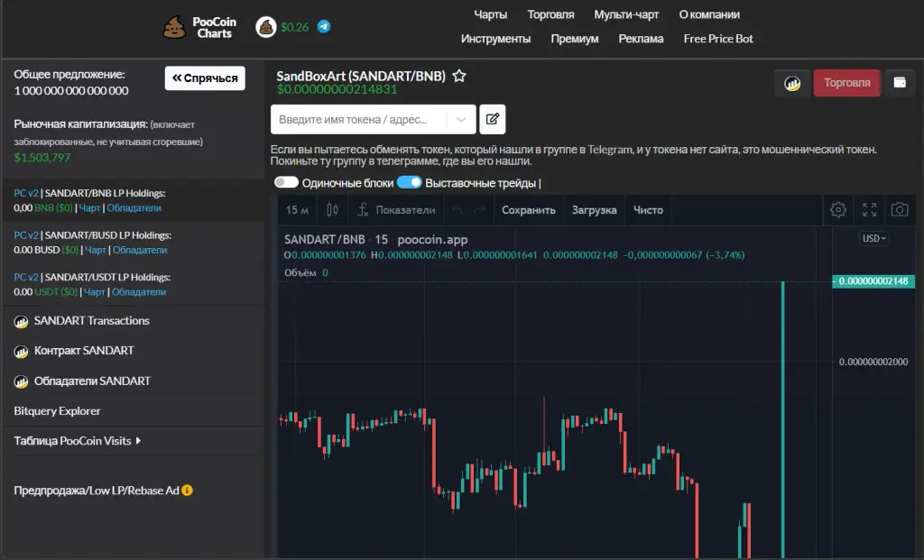Click the PooCoin Charts logo
Screen dimensions: 924x560
(x=199, y=27)
